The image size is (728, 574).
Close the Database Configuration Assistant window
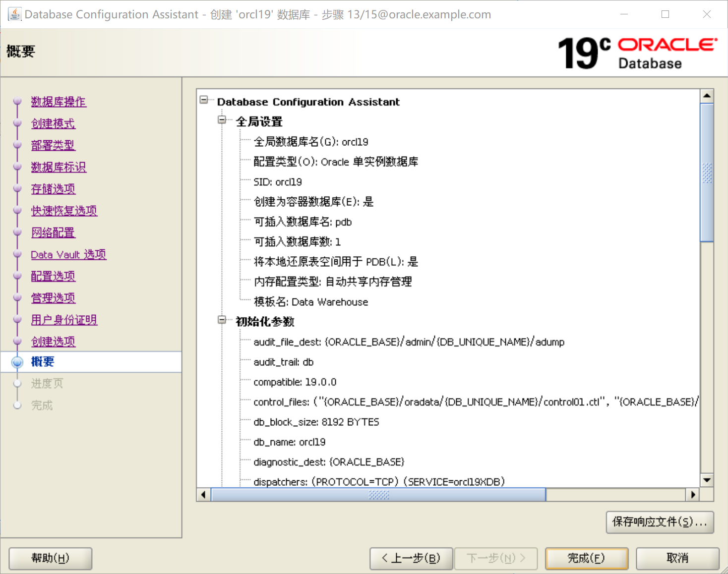pyautogui.click(x=707, y=14)
